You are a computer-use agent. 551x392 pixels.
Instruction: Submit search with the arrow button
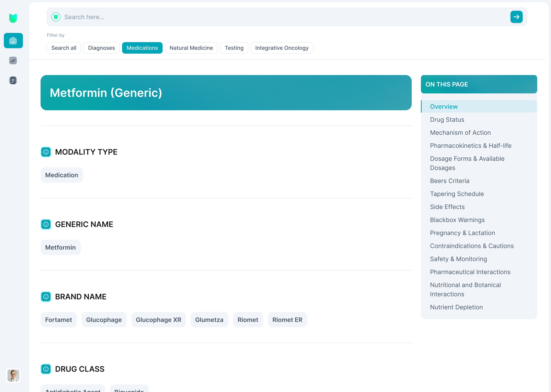click(516, 17)
